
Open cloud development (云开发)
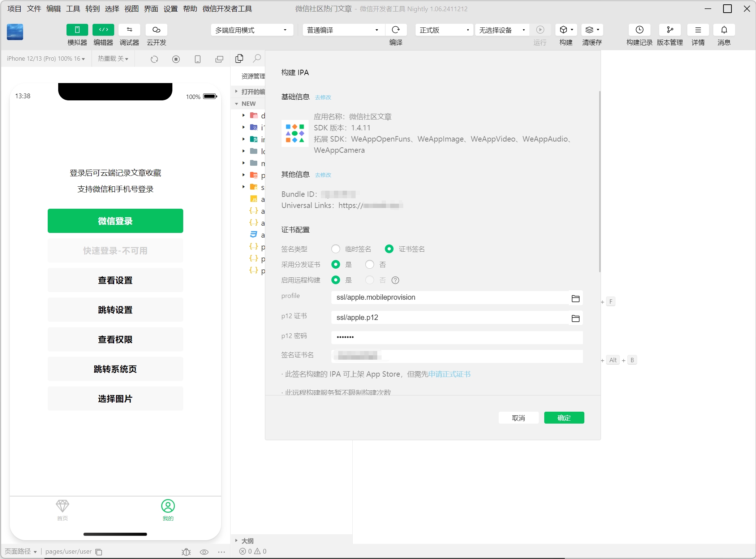[156, 30]
